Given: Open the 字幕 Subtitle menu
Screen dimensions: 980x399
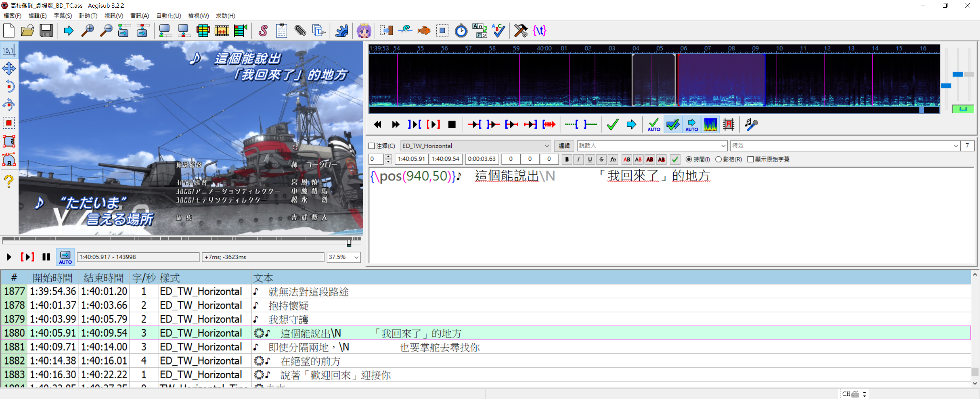Looking at the screenshot, I should [63, 16].
